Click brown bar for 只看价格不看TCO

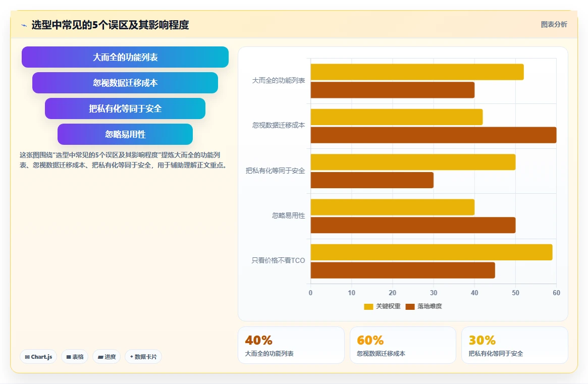click(403, 270)
